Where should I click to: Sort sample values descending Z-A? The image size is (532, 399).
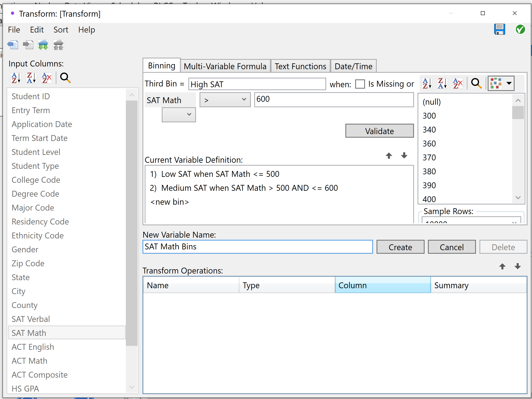click(x=443, y=84)
